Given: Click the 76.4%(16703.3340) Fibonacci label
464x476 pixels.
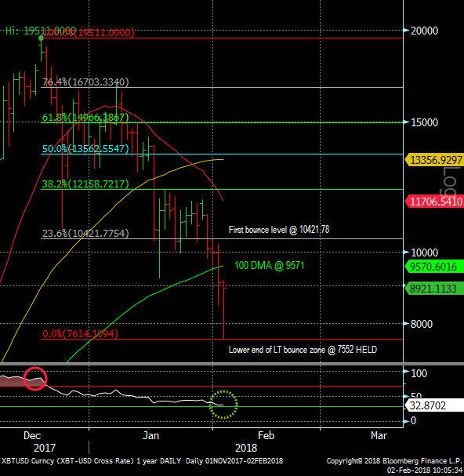Looking at the screenshot, I should click(85, 82).
